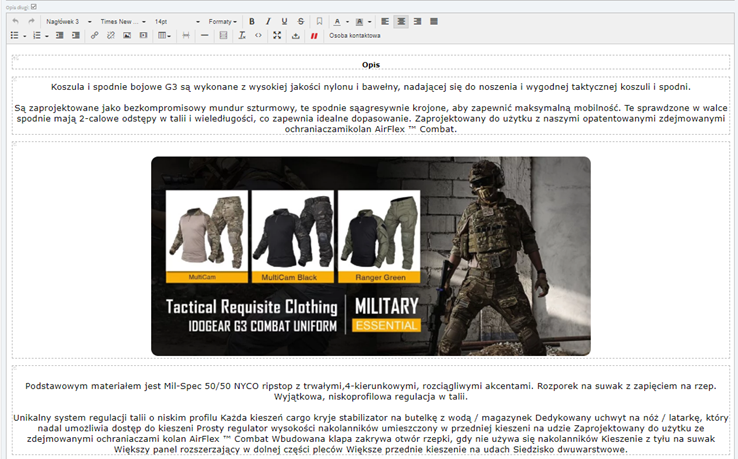This screenshot has width=738, height=459.
Task: Clear the text formatting
Action: pyautogui.click(x=242, y=35)
